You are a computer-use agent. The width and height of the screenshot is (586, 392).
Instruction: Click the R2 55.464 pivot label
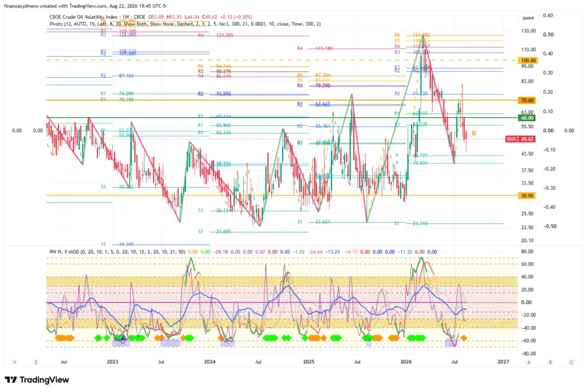pos(314,126)
